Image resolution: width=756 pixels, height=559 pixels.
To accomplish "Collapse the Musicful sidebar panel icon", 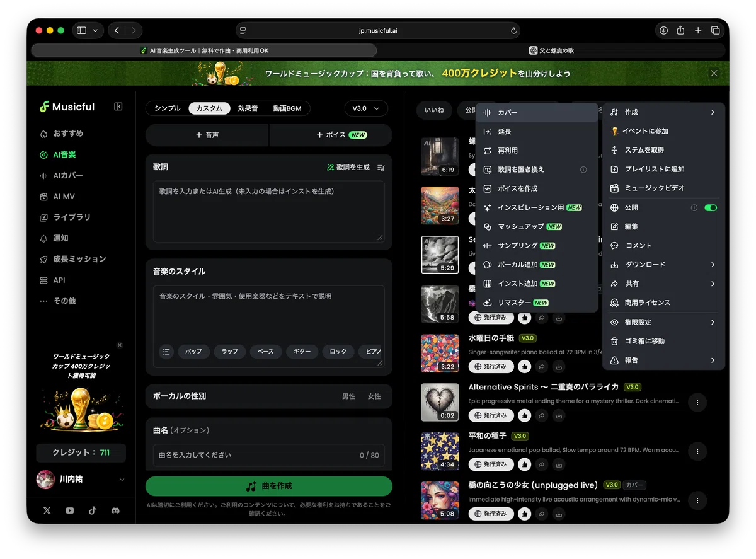I will [x=118, y=107].
